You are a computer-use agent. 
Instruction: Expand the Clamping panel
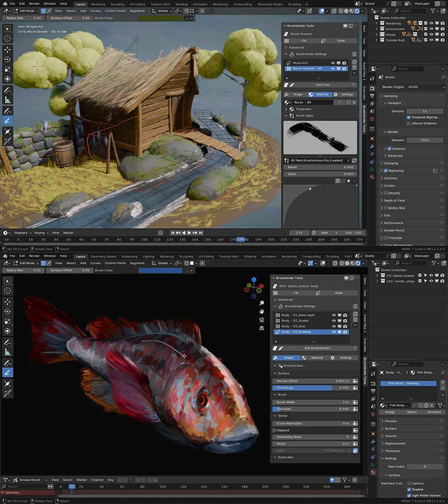(x=391, y=163)
